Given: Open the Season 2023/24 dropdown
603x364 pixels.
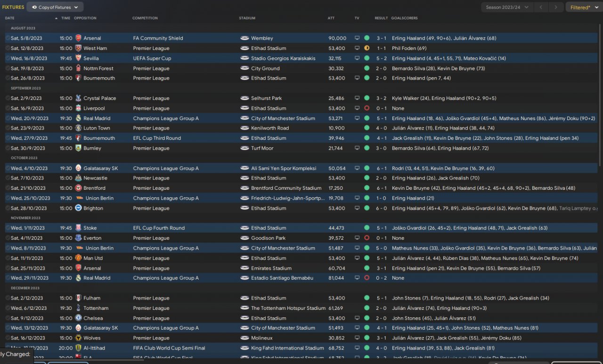Looking at the screenshot, I should pos(507,7).
